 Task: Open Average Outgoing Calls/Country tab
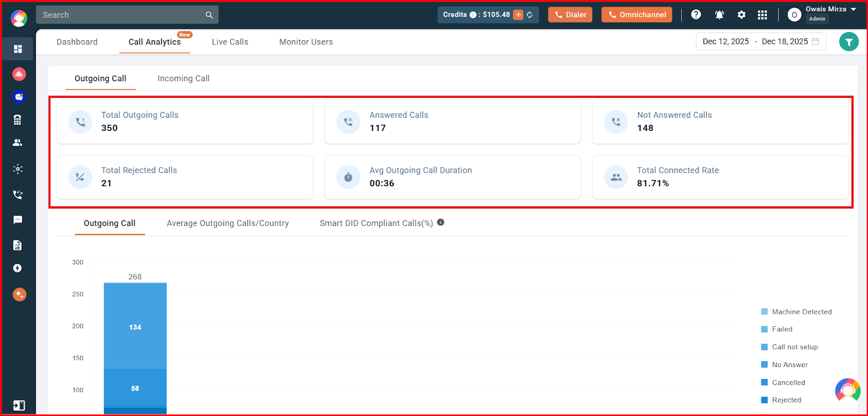click(x=228, y=223)
